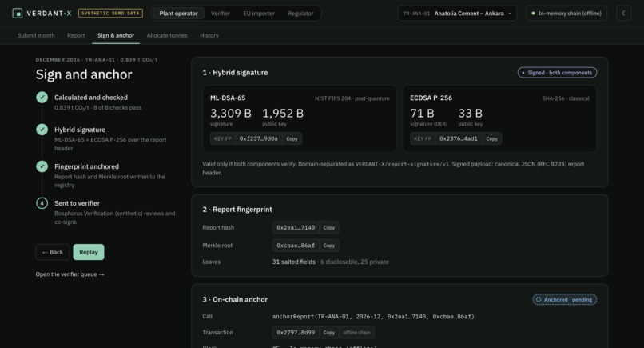Viewport: 644px width, 348px height.
Task: Open the Submit month tab
Action: click(36, 35)
